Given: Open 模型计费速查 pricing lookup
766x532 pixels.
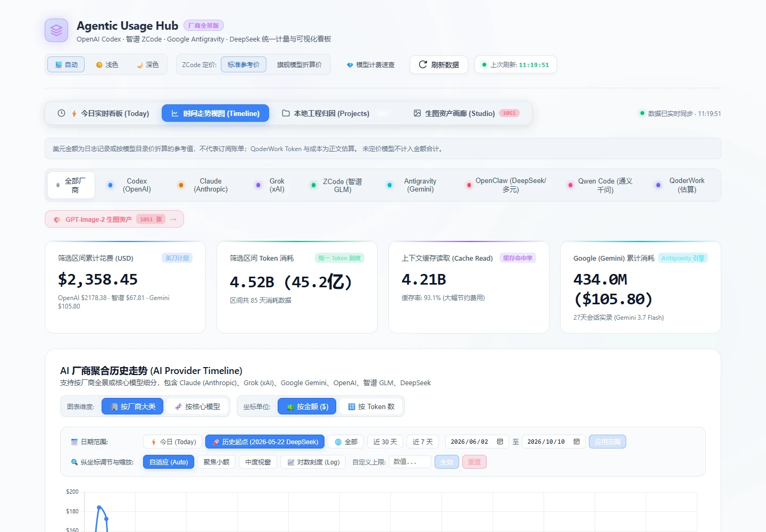Looking at the screenshot, I should pyautogui.click(x=371, y=65).
